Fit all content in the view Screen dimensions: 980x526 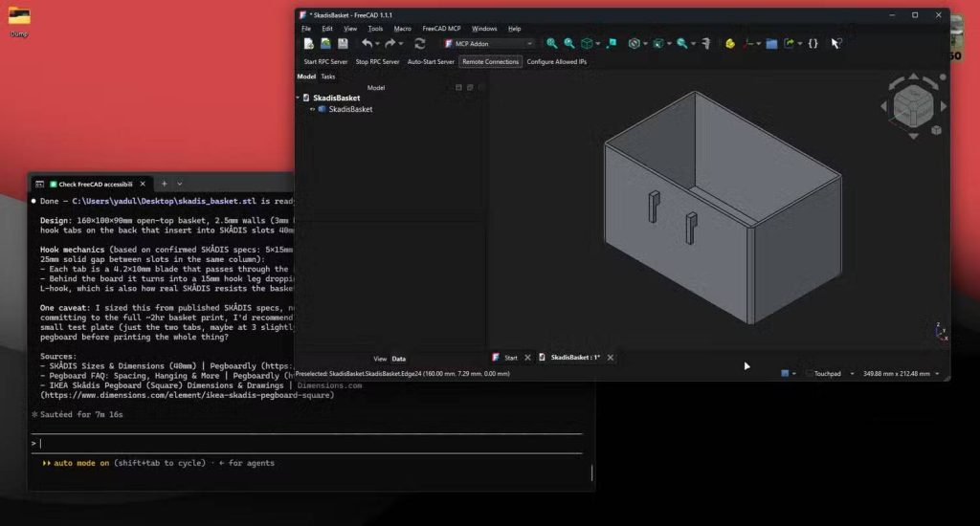552,44
